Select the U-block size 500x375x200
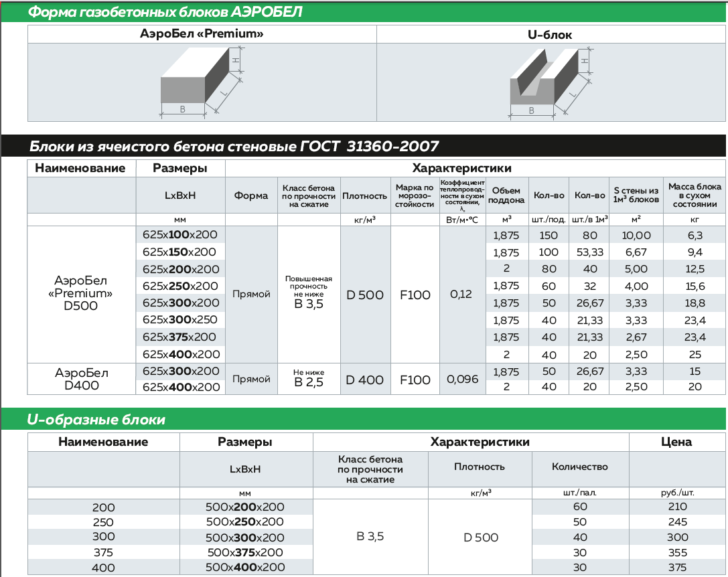 (x=245, y=552)
